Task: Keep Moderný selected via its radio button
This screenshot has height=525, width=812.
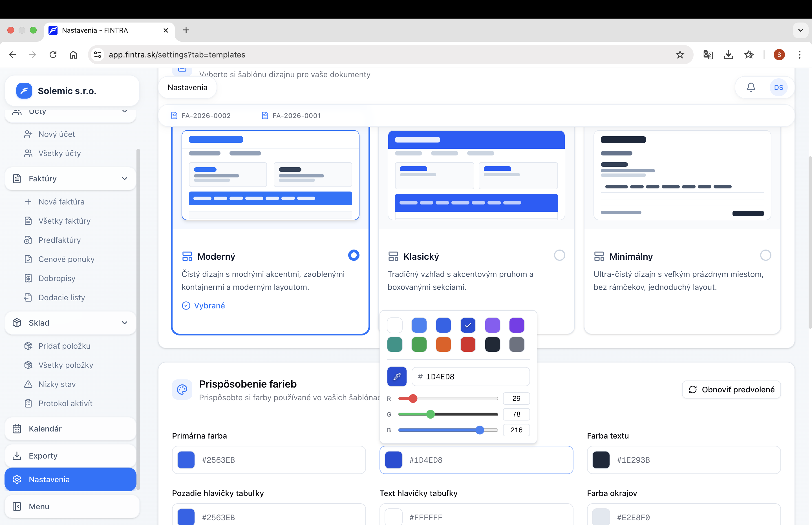Action: [354, 255]
